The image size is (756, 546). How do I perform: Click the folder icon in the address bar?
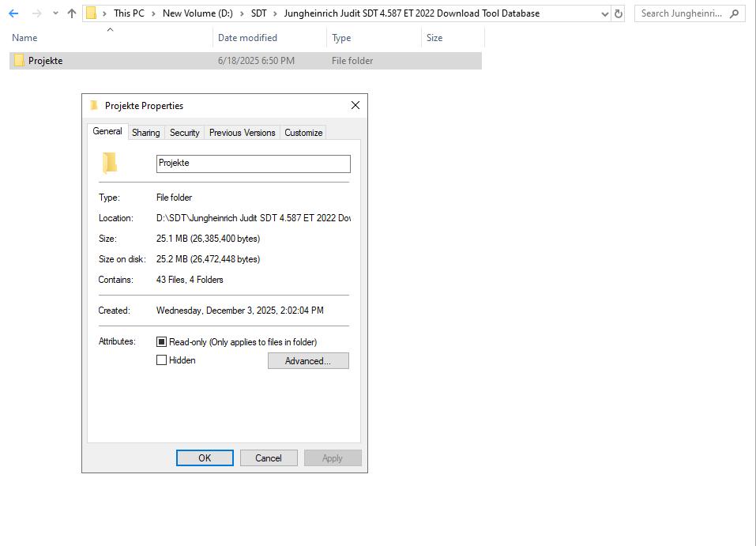pyautogui.click(x=92, y=13)
